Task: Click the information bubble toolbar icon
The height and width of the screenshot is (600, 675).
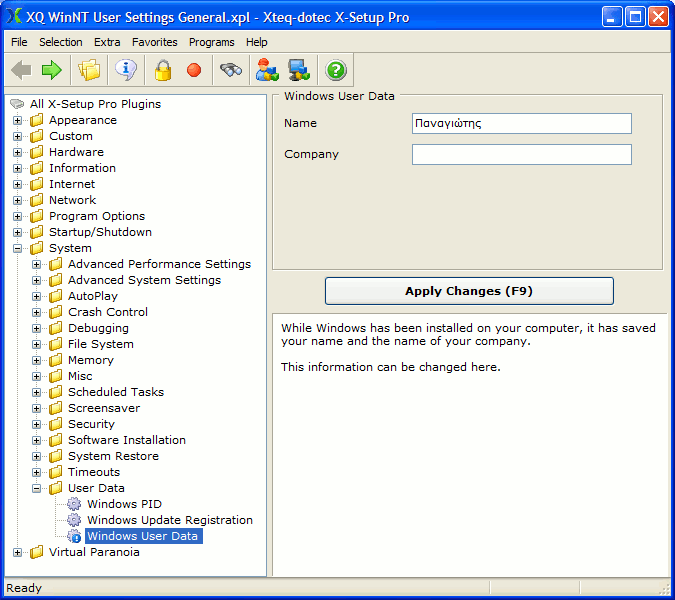Action: tap(126, 69)
